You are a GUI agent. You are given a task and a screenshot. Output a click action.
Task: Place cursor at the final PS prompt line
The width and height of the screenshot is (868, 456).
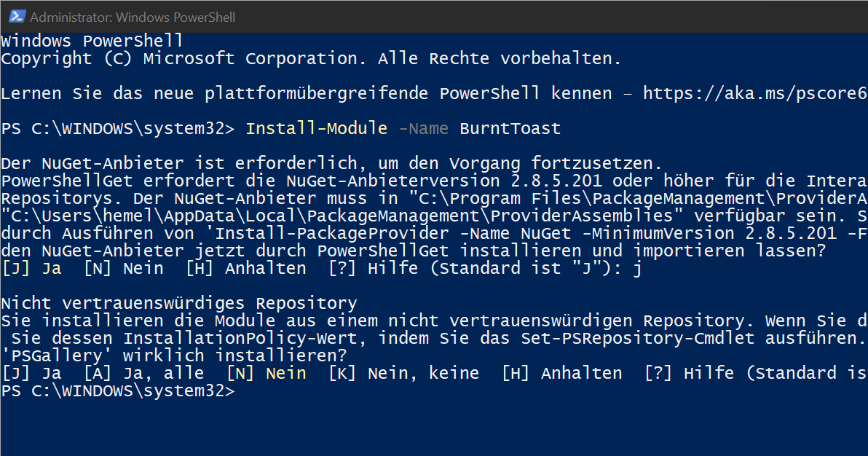point(248,390)
